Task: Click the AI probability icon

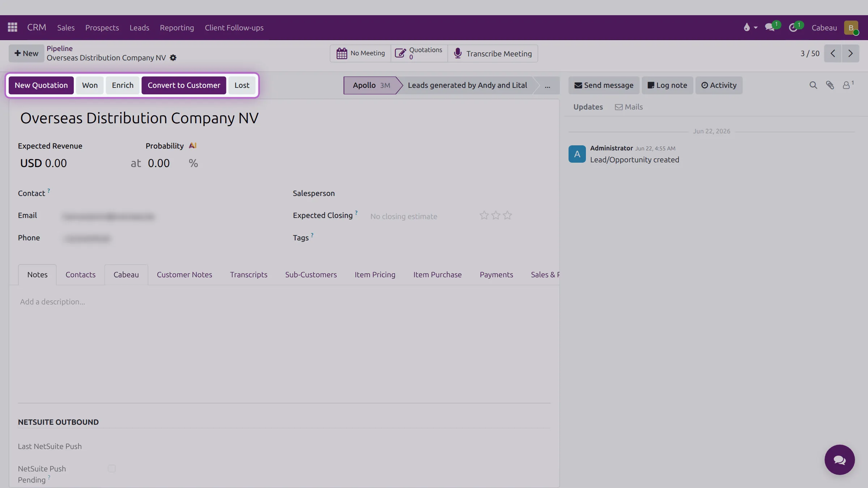Action: (x=193, y=146)
